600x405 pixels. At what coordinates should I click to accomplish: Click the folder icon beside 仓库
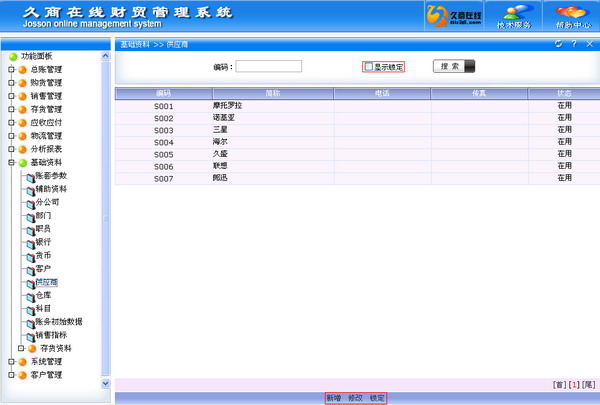tap(31, 297)
